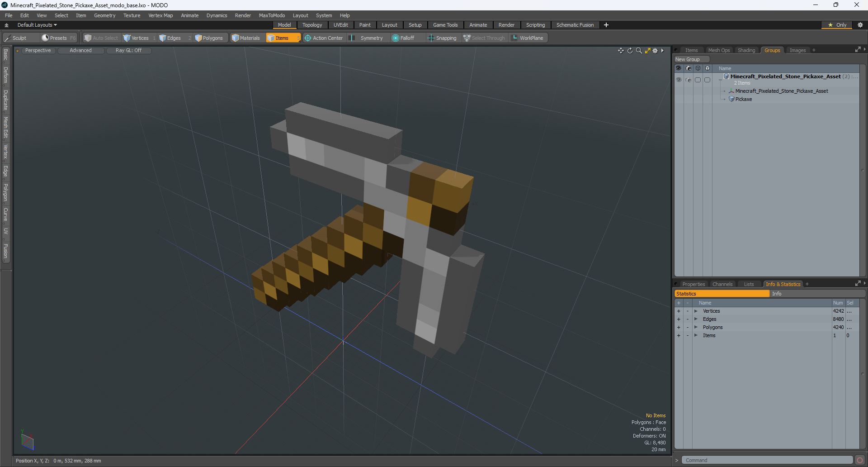This screenshot has height=467, width=868.
Task: Click the viewport zoom magnifier icon
Action: tap(639, 51)
